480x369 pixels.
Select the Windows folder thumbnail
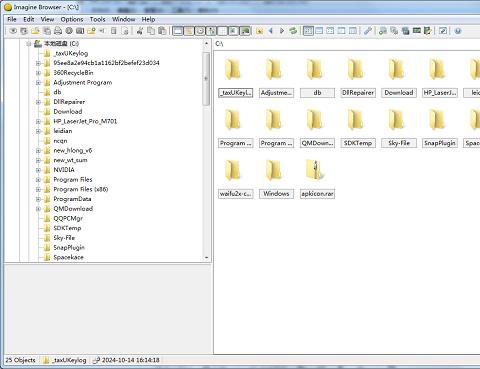pos(276,179)
